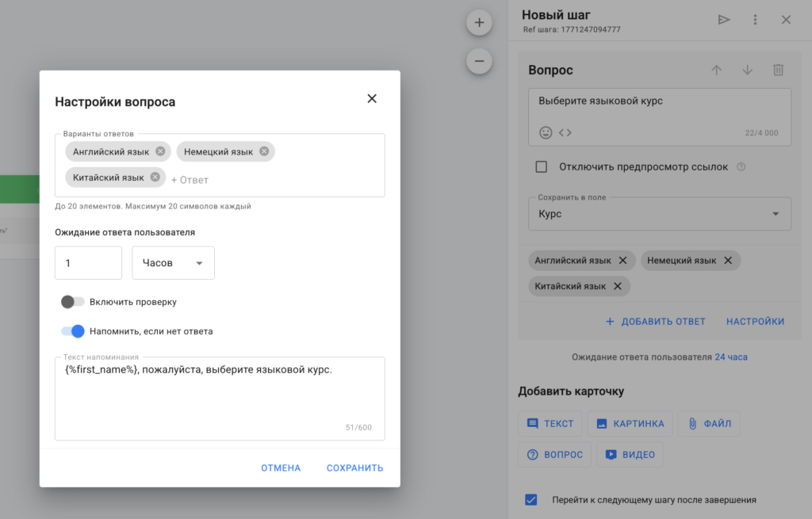812x519 pixels.
Task: Toggle the Включить проверку switch
Action: point(73,302)
